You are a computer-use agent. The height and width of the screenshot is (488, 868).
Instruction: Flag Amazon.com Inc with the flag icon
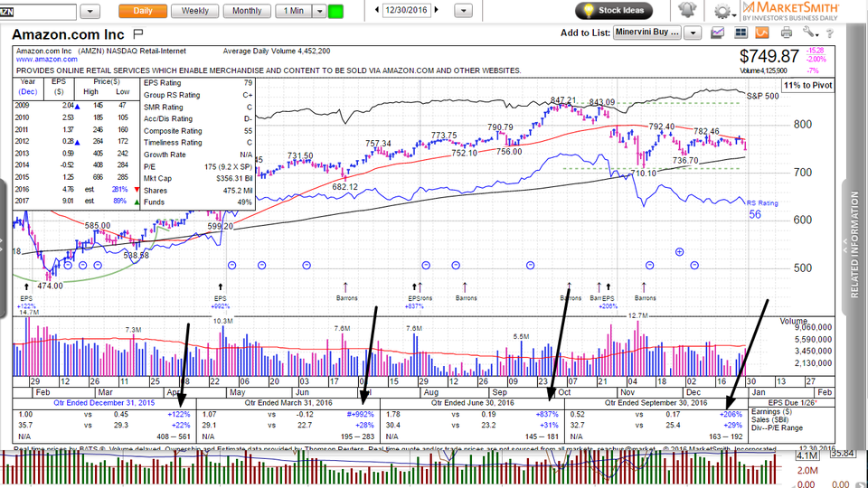point(138,33)
